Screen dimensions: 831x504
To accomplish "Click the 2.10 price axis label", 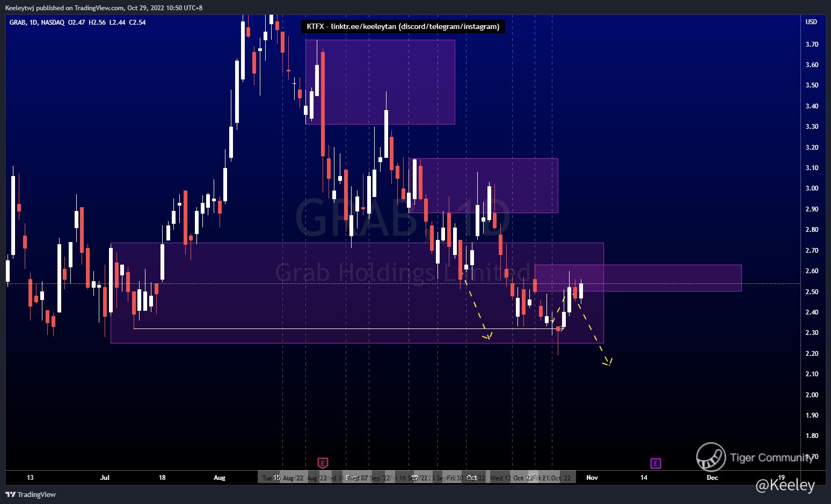I will 812,374.
